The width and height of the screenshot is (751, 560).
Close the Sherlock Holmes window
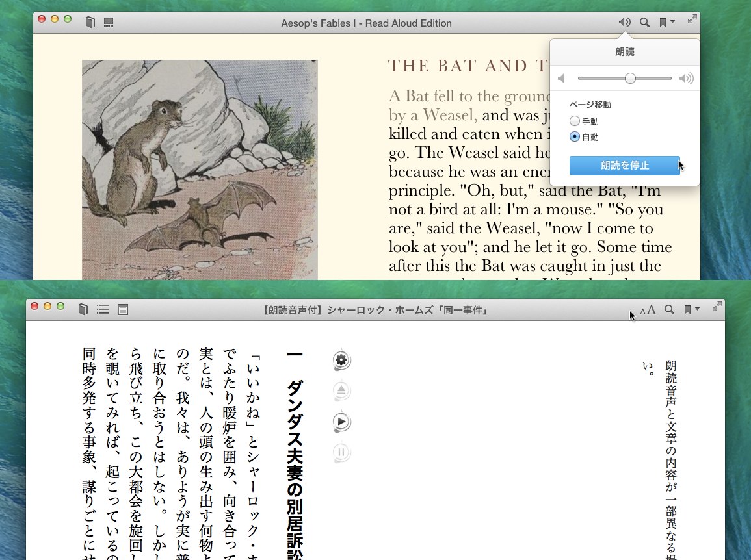click(34, 307)
